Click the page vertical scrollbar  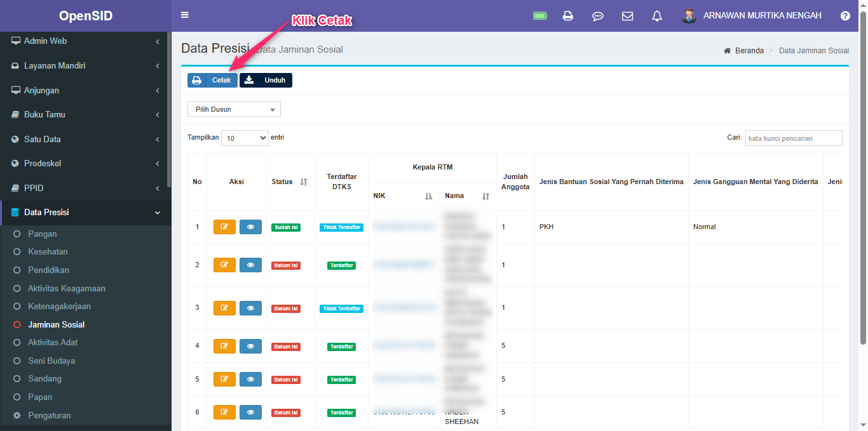[x=863, y=178]
